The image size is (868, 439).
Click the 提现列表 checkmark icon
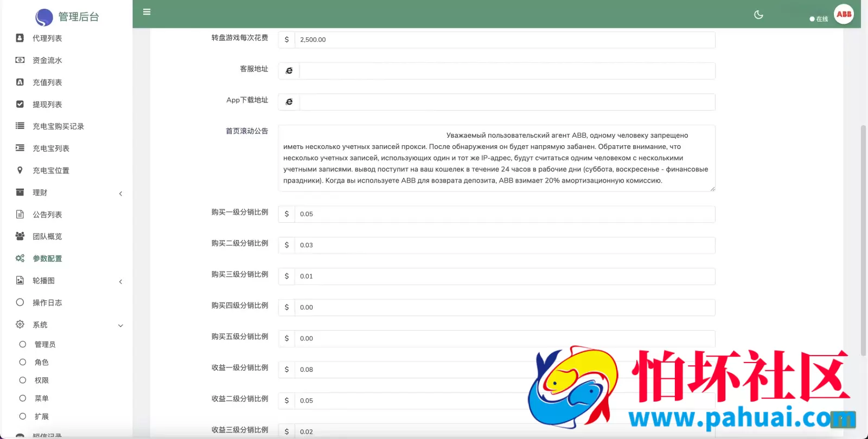20,104
